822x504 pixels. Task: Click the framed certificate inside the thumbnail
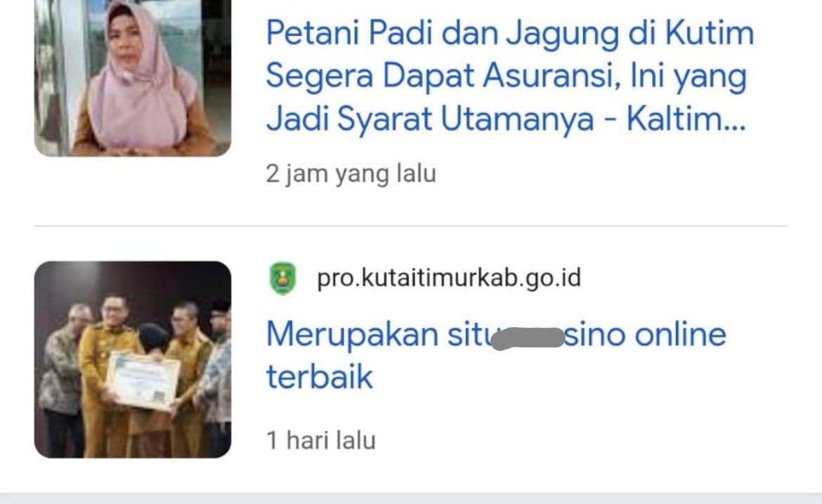point(143,381)
